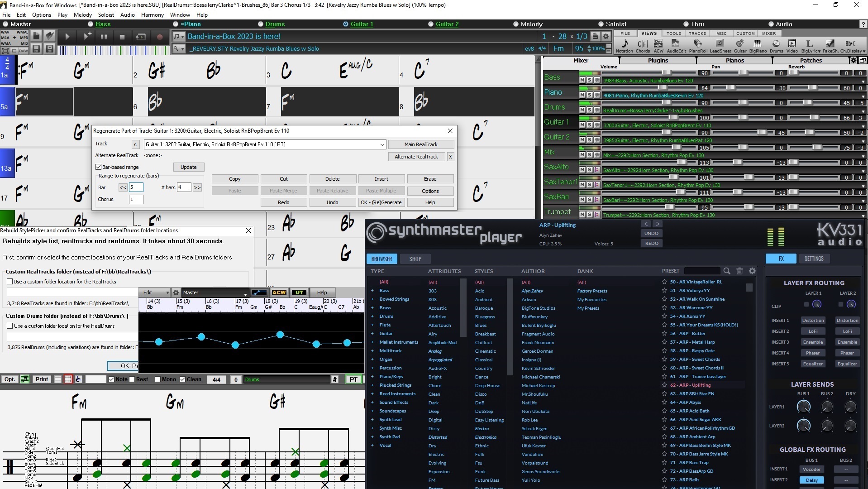Open song settings gear next to 1/3
The width and height of the screenshot is (868, 489).
tap(606, 36)
